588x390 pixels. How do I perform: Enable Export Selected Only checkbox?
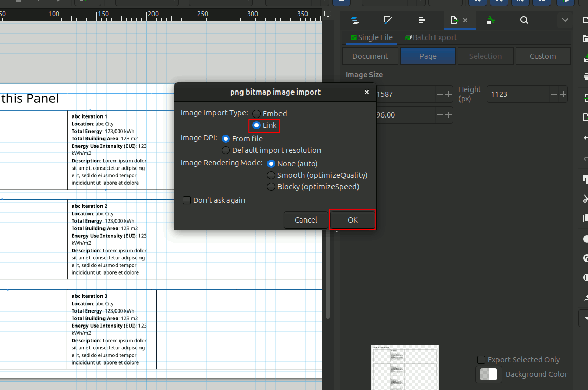point(482,360)
